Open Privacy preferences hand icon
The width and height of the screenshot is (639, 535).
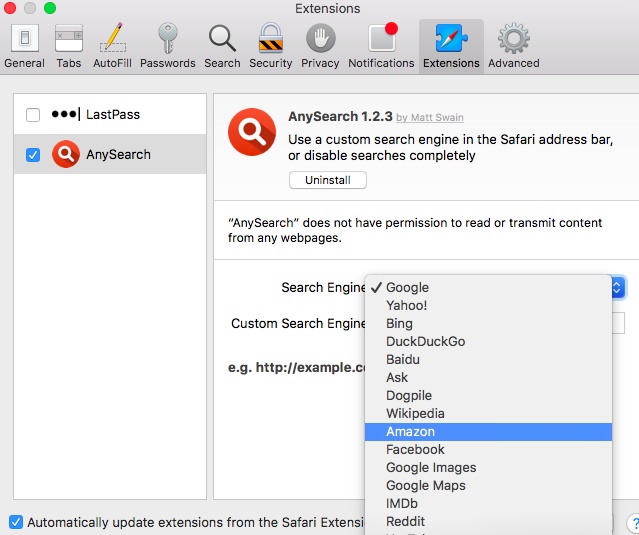coord(320,46)
